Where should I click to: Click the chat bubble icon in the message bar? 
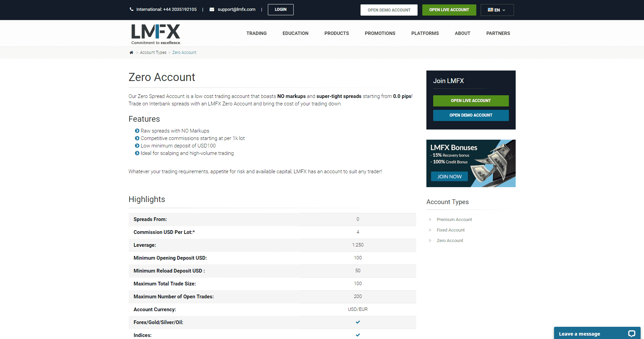(x=632, y=333)
